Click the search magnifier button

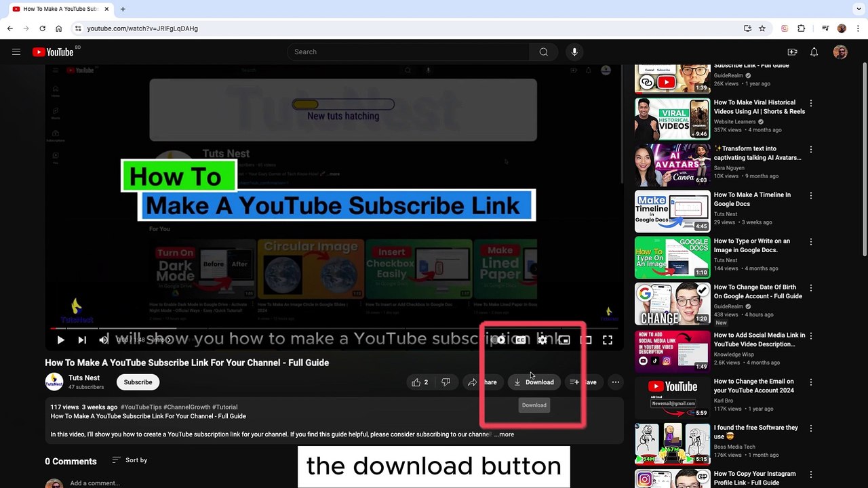click(543, 52)
